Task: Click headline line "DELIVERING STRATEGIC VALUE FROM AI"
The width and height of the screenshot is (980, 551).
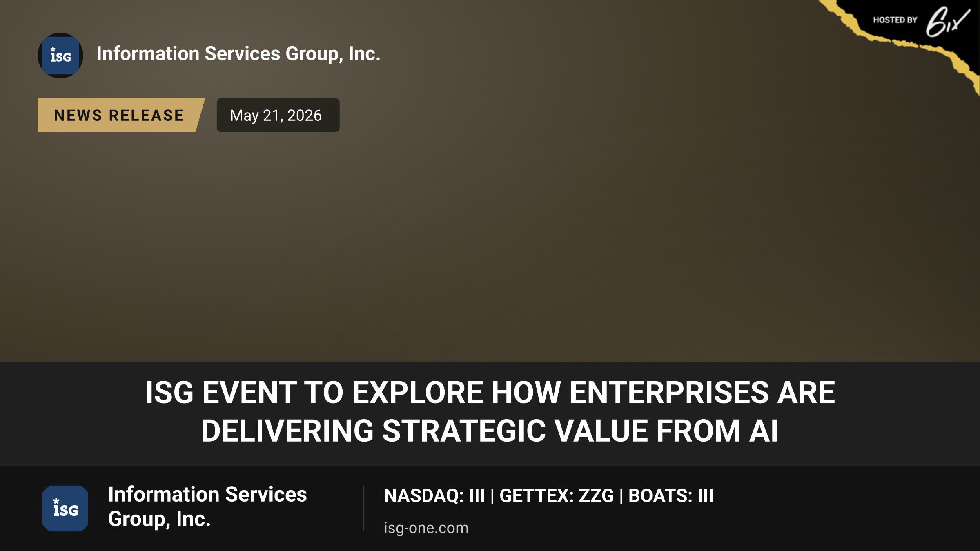Action: pos(490,431)
